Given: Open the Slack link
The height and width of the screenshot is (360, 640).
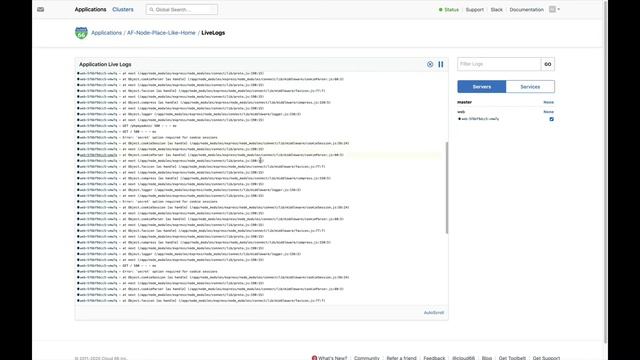Looking at the screenshot, I should click(x=497, y=9).
